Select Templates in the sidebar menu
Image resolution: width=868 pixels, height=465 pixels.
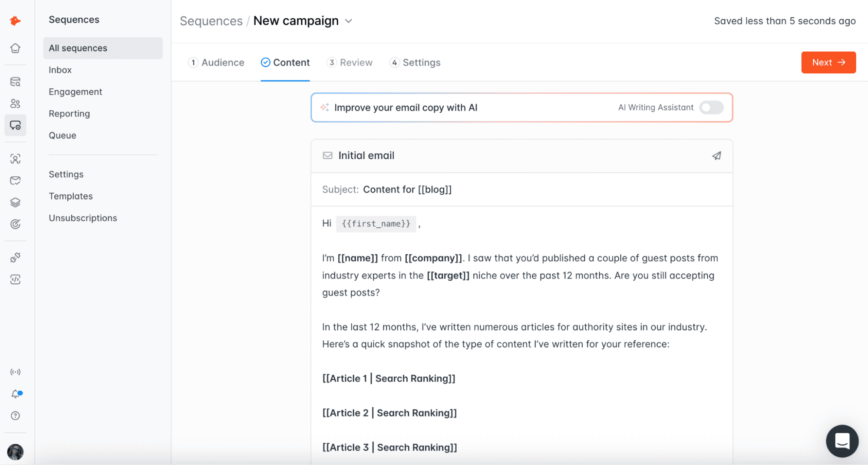point(70,196)
